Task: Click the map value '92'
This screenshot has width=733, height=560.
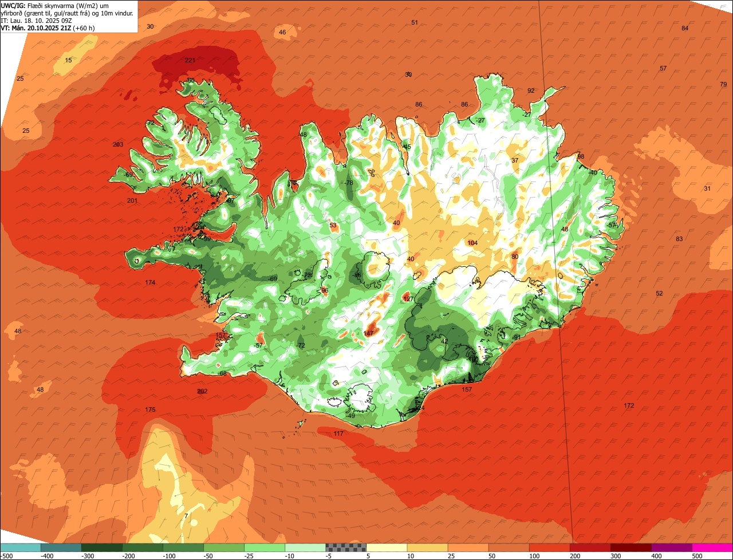Action: click(531, 91)
